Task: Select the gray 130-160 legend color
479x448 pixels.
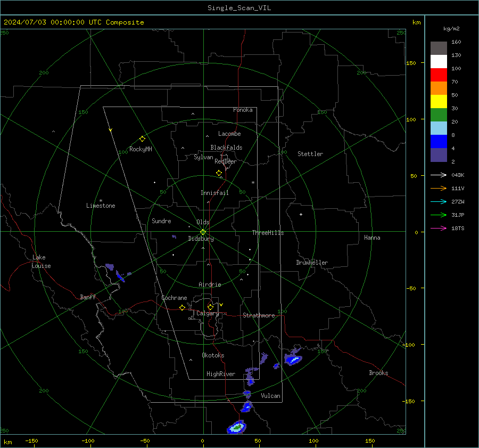Action: (439, 48)
